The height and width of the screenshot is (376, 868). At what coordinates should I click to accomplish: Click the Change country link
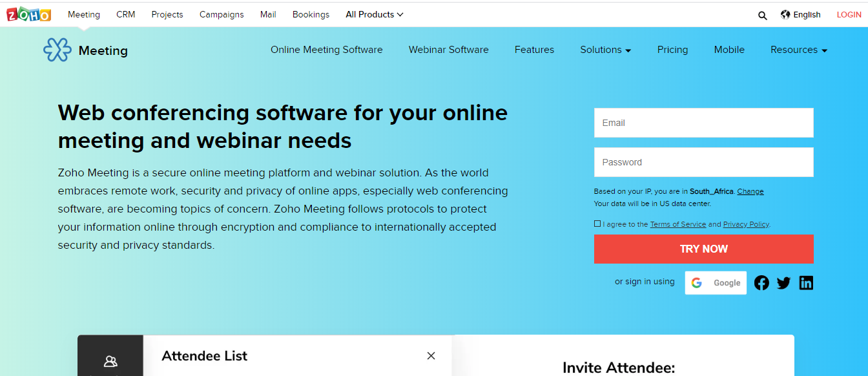coord(750,191)
